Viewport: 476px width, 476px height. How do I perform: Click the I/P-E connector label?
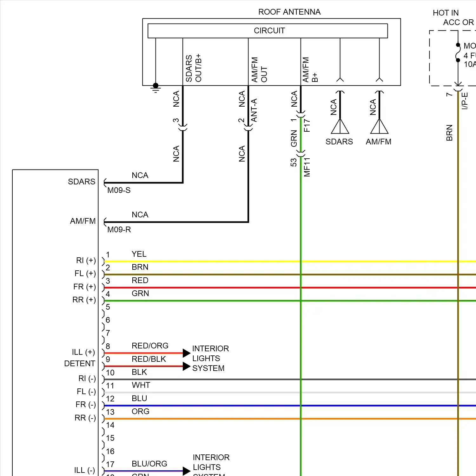(x=465, y=101)
